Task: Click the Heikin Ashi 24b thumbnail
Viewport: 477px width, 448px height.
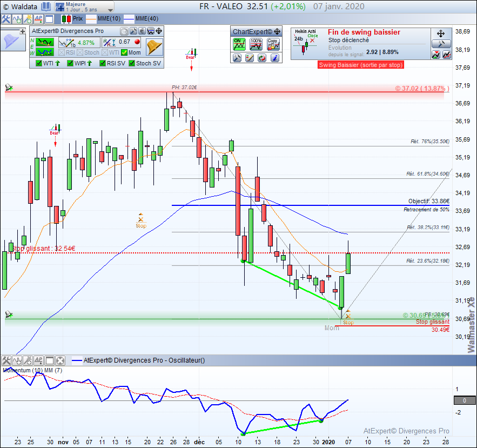Action: 305,42
